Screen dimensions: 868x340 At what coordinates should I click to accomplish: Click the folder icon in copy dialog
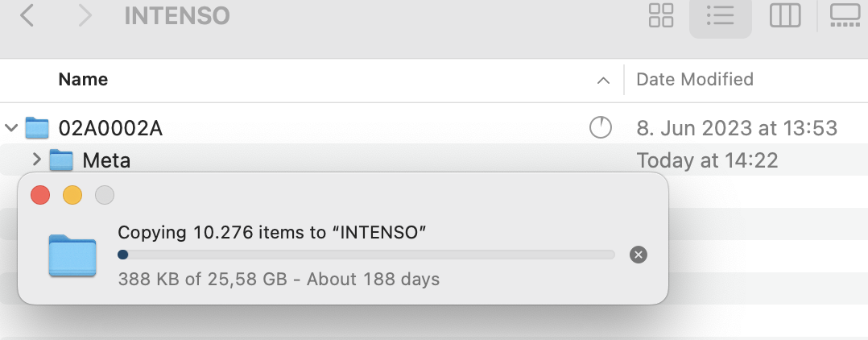[x=72, y=255]
